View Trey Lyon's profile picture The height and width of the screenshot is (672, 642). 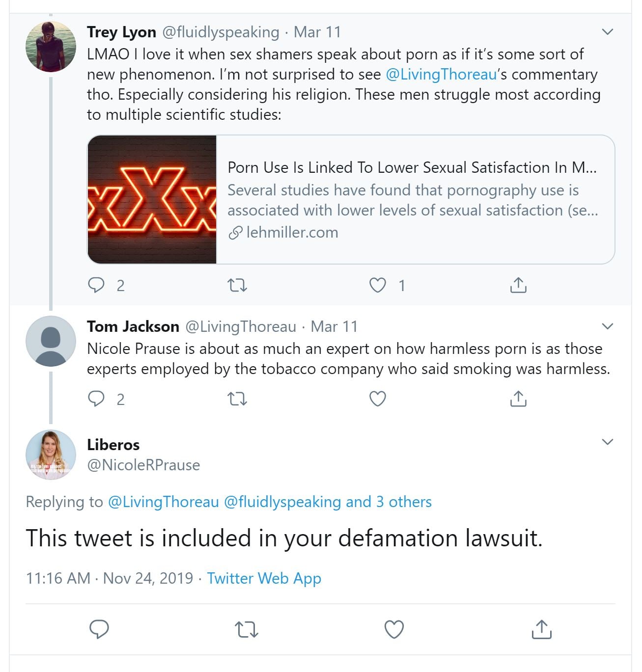coord(51,47)
